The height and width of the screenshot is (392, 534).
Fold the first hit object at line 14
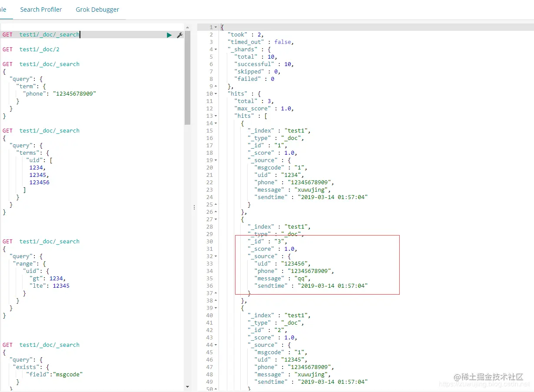[x=216, y=123]
